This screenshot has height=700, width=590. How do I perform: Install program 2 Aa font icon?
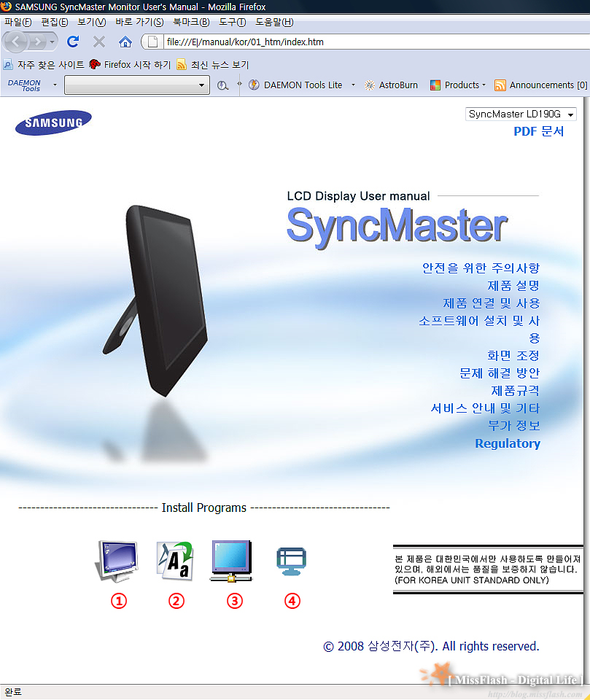175,561
